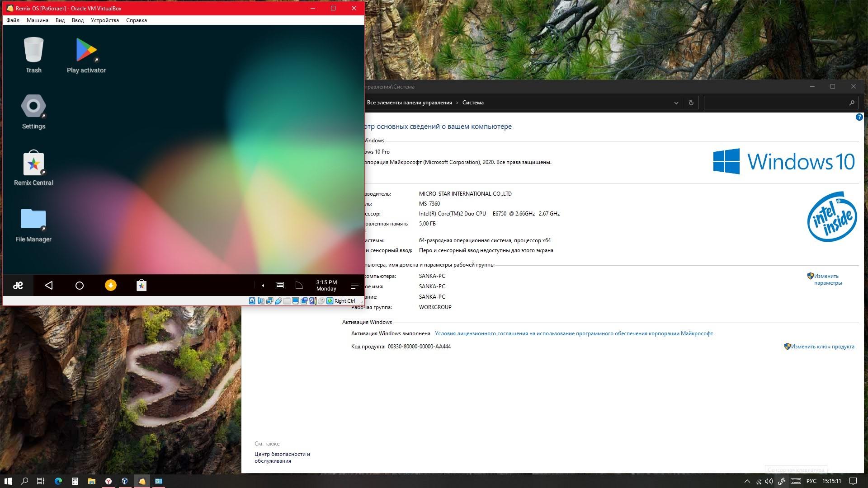This screenshot has height=488, width=868.
Task: Expand the hidden tray arrow in Remix taskbar
Action: coord(263,285)
